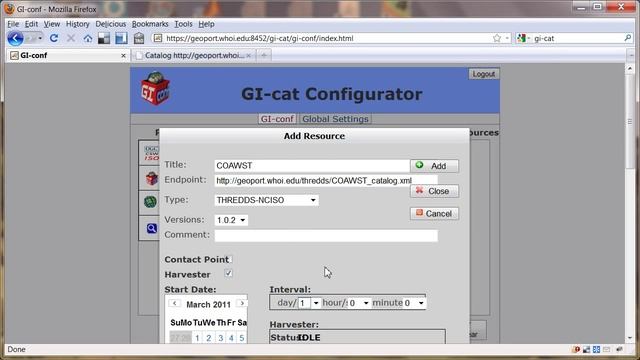Click the Title input field

pyautogui.click(x=312, y=166)
